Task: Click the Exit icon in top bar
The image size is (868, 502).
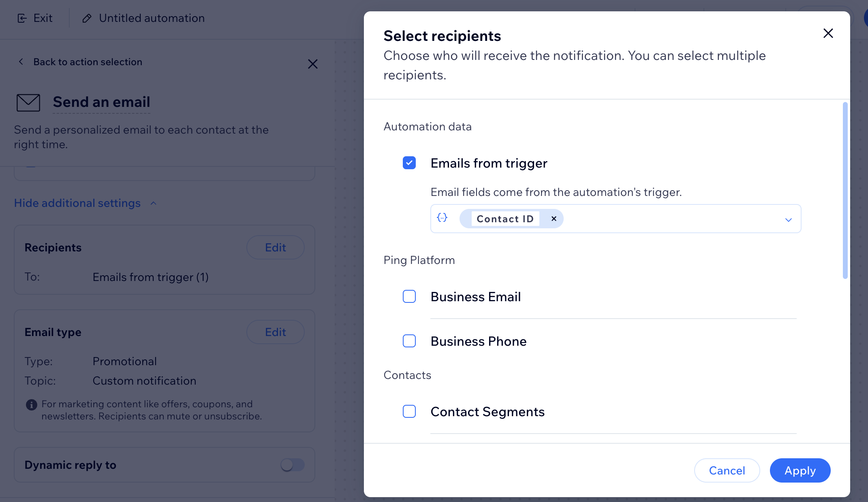Action: click(22, 18)
